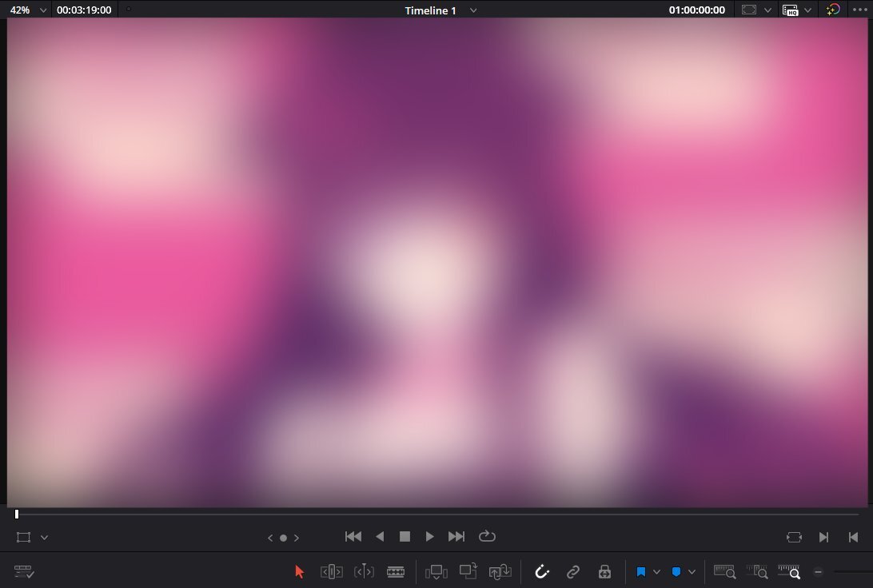
Task: Click the Custom Zoom icon
Action: tap(789, 571)
